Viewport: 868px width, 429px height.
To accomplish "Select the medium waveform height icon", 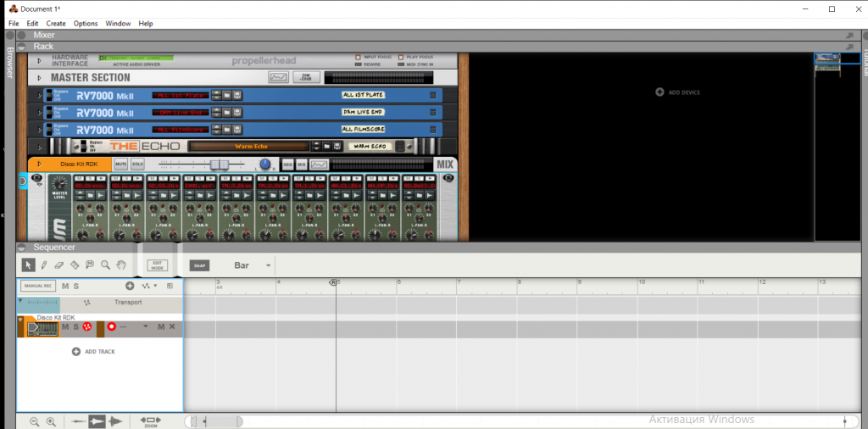I will (97, 422).
